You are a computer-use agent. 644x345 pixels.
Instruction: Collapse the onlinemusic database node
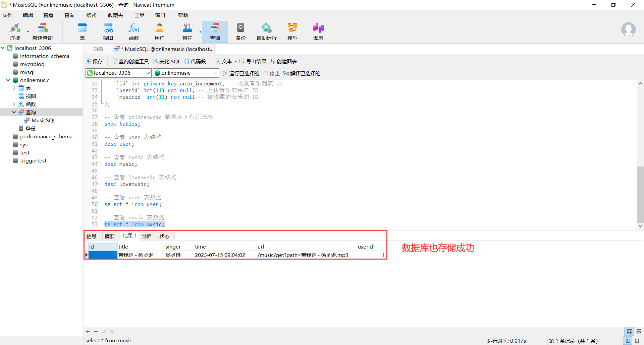[x=8, y=80]
